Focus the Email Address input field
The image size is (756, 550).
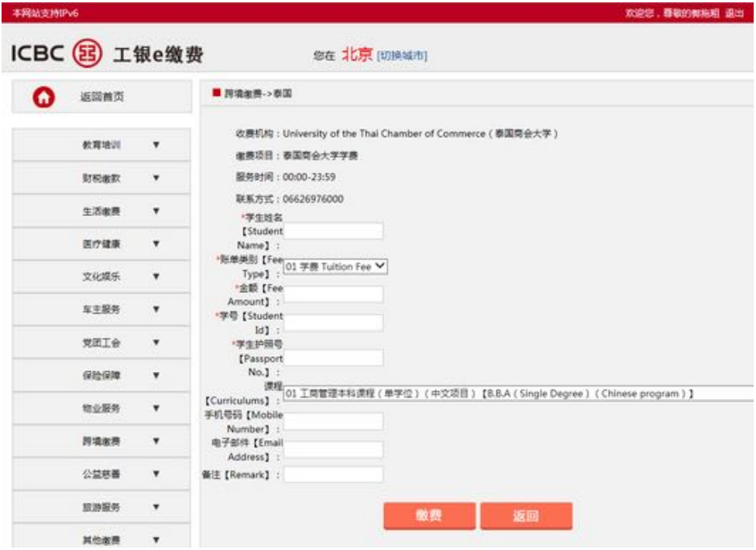334,449
